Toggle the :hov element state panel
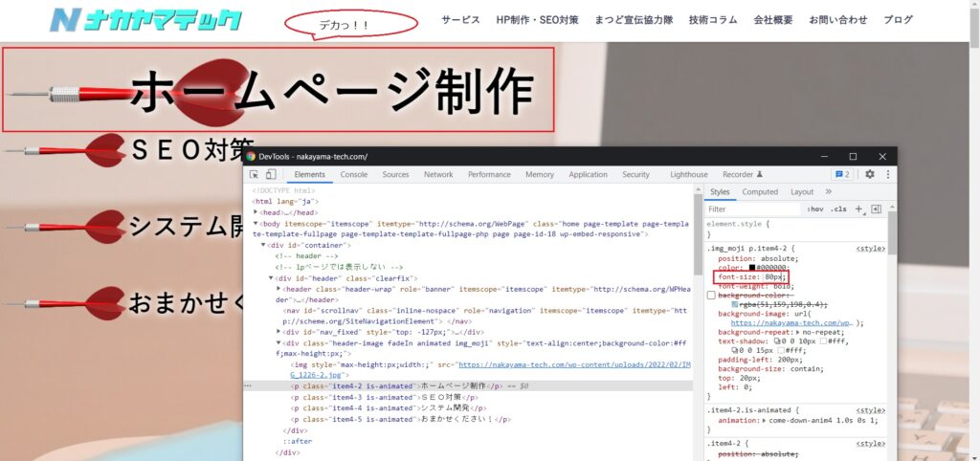The image size is (980, 461). 815,209
